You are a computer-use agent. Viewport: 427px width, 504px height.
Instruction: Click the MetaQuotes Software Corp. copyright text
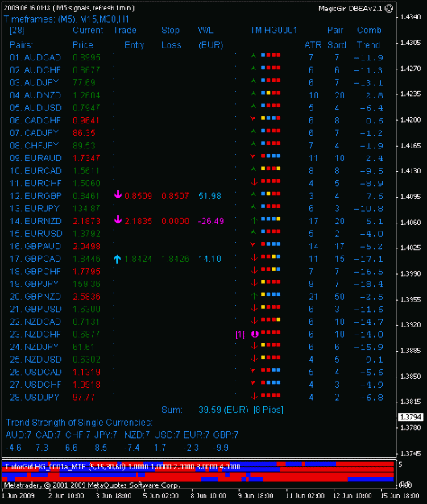tap(92, 485)
